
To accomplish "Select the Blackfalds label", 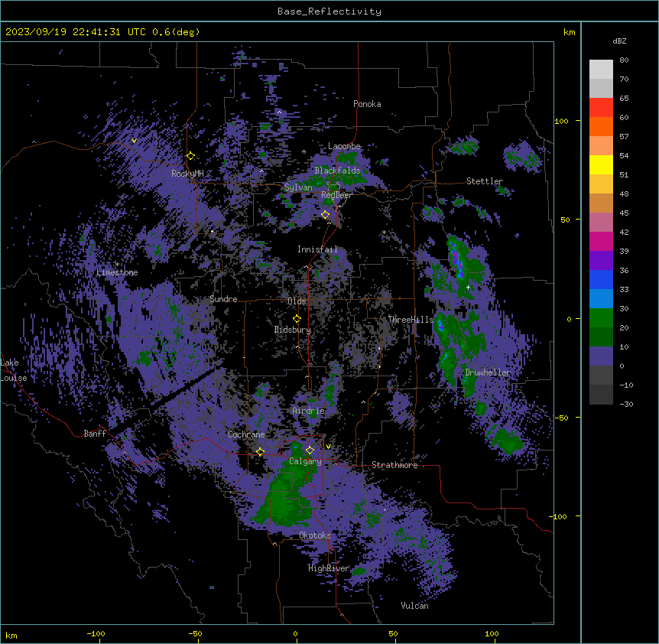I will 337,171.
